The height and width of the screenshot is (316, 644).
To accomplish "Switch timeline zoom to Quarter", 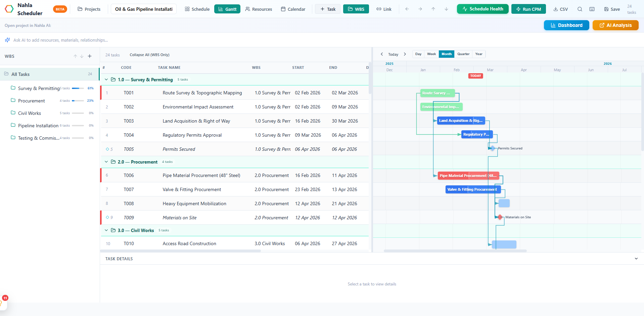I will coord(463,54).
